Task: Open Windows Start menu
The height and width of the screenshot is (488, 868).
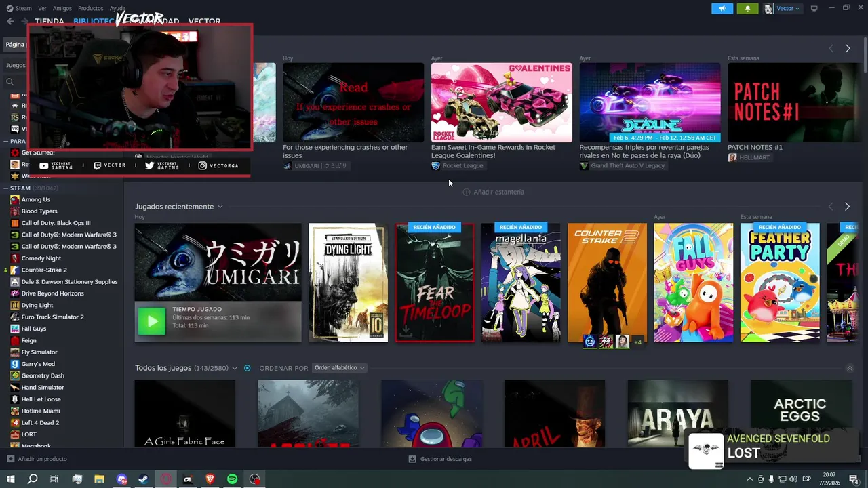Action: click(x=10, y=479)
